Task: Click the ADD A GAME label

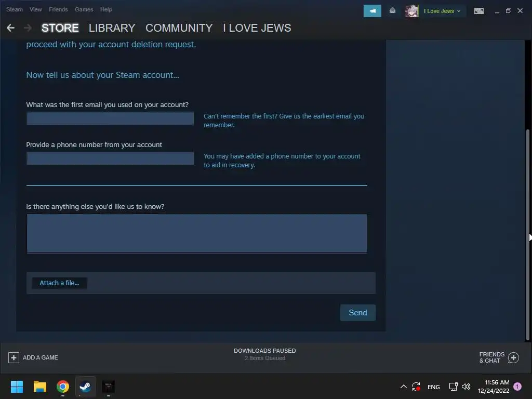Action: pos(41,357)
